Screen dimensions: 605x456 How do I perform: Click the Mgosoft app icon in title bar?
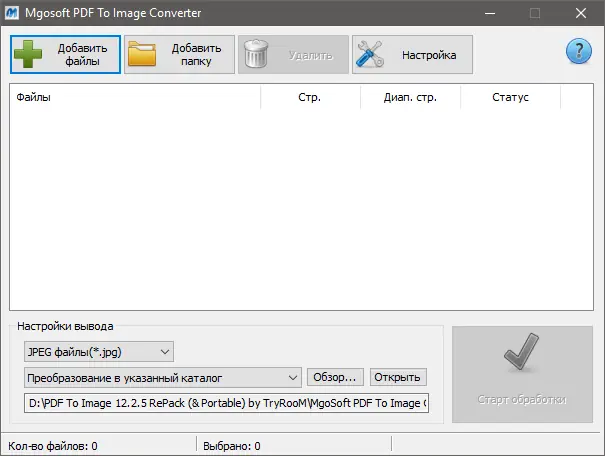12,13
